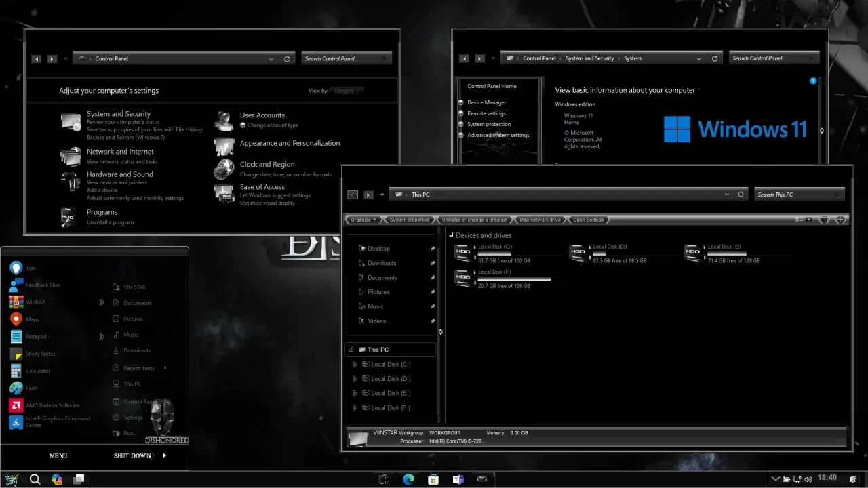
Task: Click the Shut Down button
Action: pos(132,455)
